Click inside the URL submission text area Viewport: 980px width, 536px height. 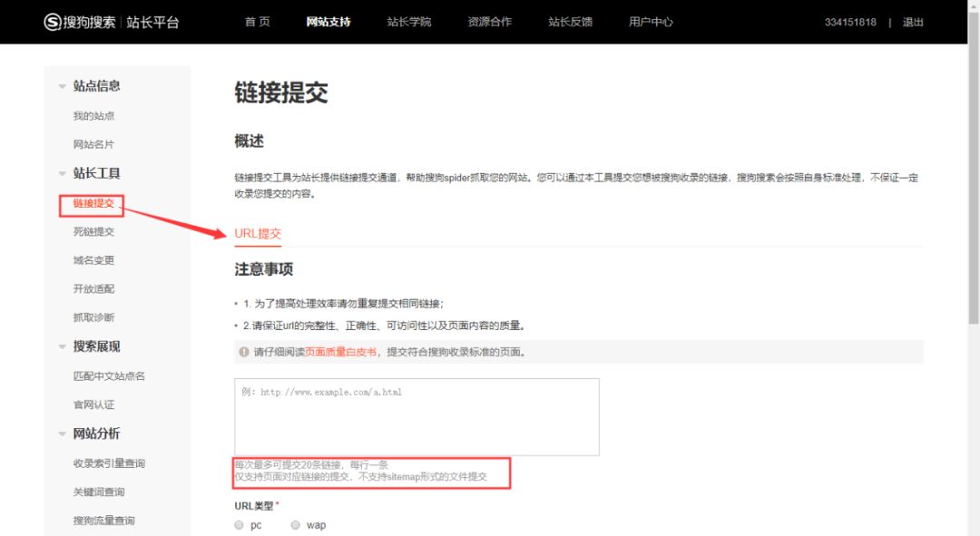tap(416, 416)
